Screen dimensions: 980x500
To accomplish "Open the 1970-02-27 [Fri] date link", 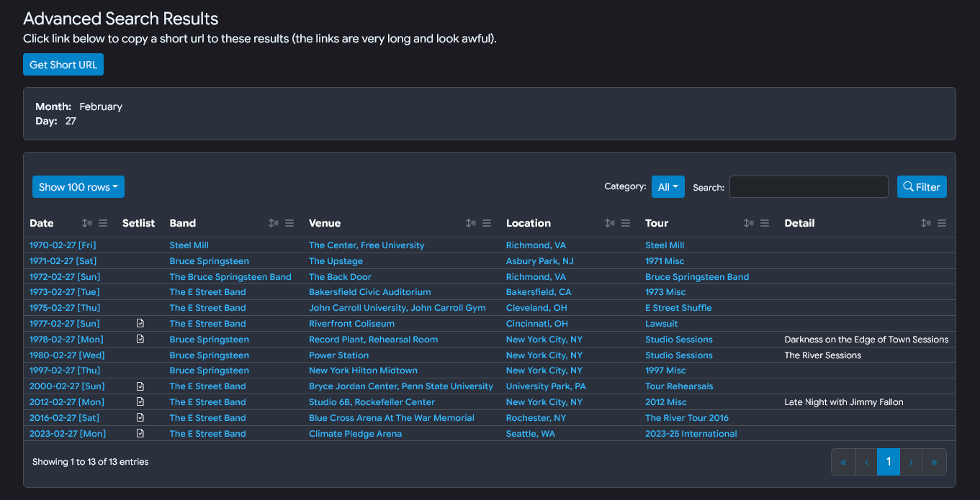I will (63, 245).
